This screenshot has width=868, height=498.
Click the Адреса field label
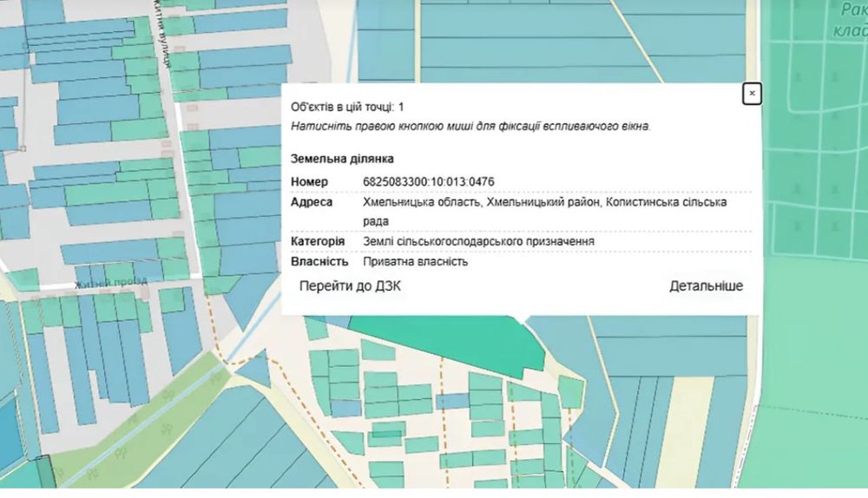pyautogui.click(x=311, y=202)
